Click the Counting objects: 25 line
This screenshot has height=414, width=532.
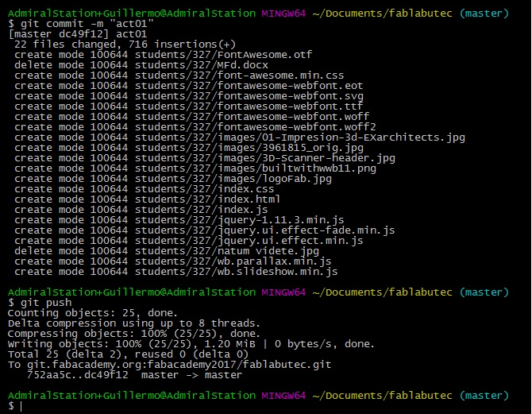click(x=93, y=313)
